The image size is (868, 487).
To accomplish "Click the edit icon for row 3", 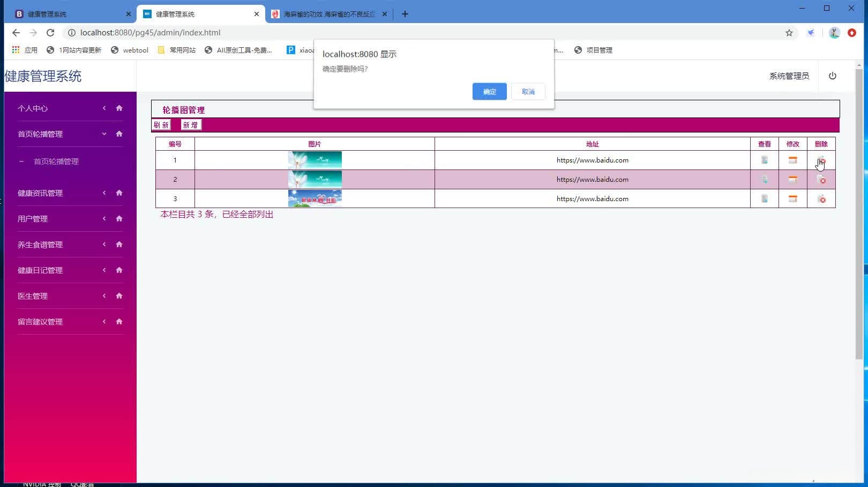I will coord(793,198).
